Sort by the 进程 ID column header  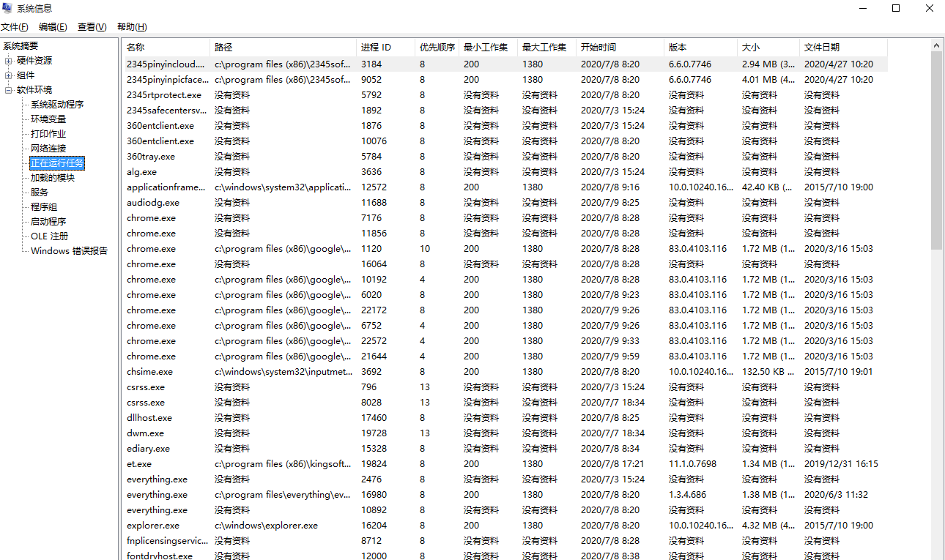click(x=385, y=47)
